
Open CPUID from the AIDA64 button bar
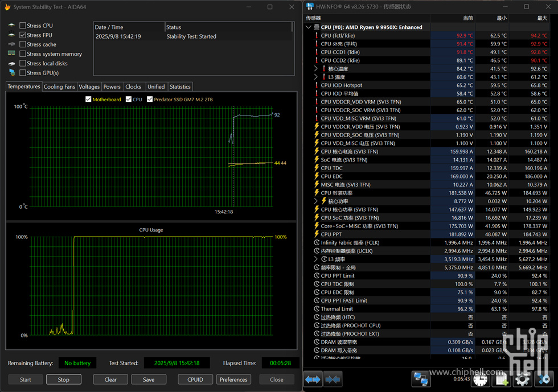click(x=195, y=379)
